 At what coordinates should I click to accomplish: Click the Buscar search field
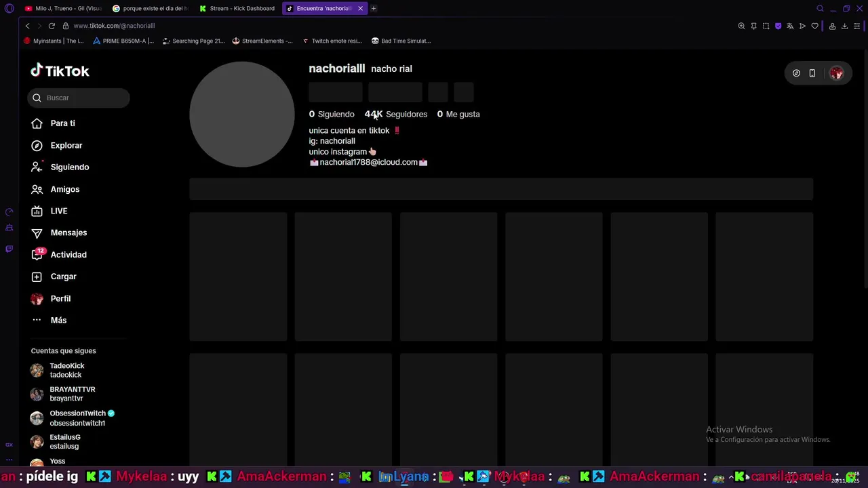(x=79, y=98)
